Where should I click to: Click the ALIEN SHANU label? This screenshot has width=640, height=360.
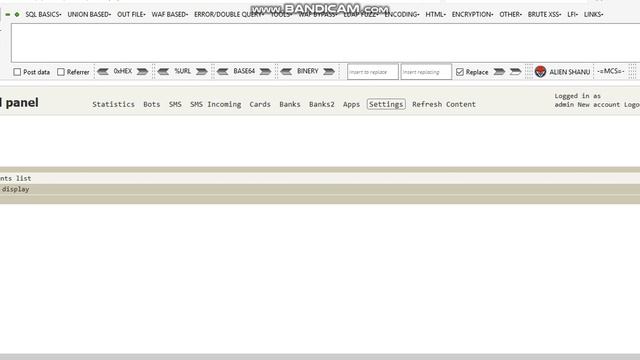[x=569, y=72]
